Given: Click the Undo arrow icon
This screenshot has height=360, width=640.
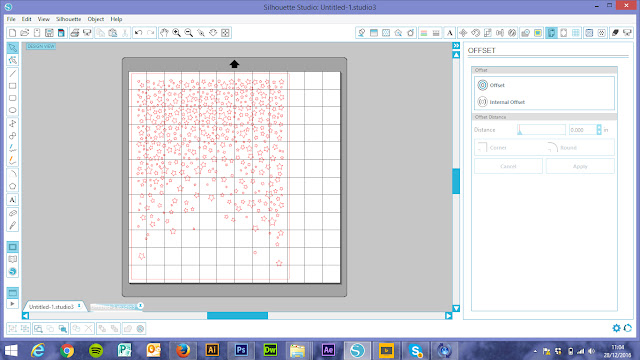Looking at the screenshot, I should tap(138, 33).
